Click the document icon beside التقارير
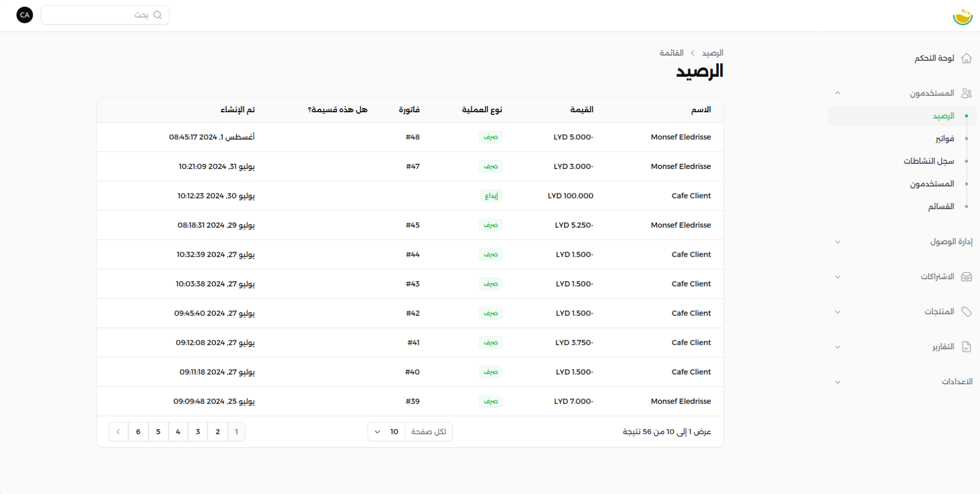The width and height of the screenshot is (980, 494). [x=966, y=347]
